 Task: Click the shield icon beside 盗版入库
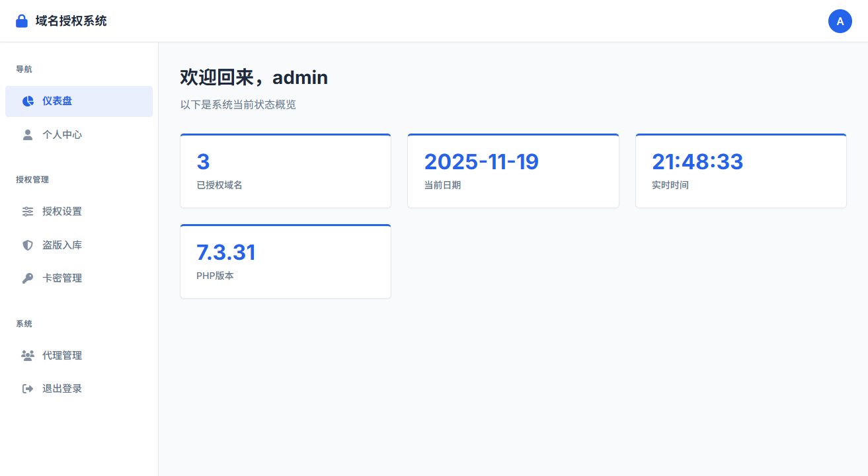pos(28,245)
